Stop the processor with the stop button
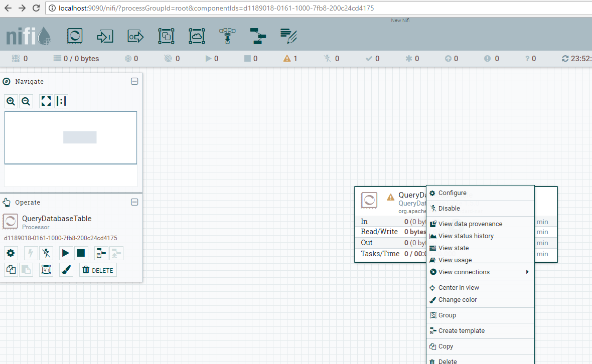The height and width of the screenshot is (364, 592). click(x=81, y=253)
